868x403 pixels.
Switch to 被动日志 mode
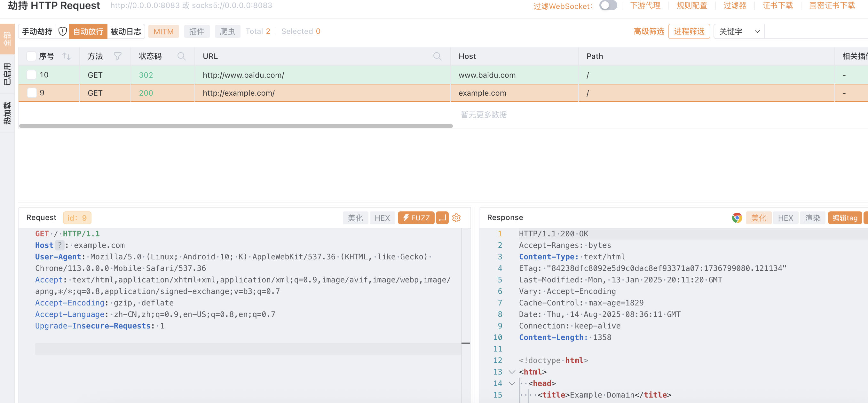coord(126,31)
